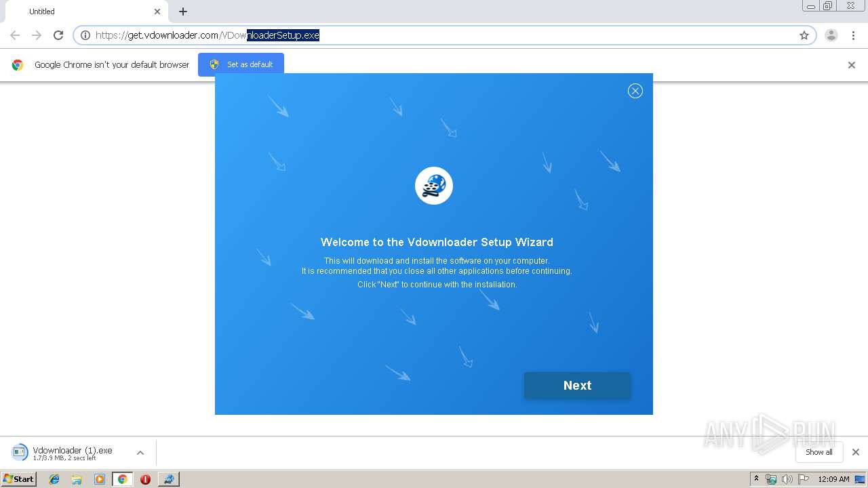Open the Windows Start menu
868x488 pixels.
pyautogui.click(x=19, y=479)
